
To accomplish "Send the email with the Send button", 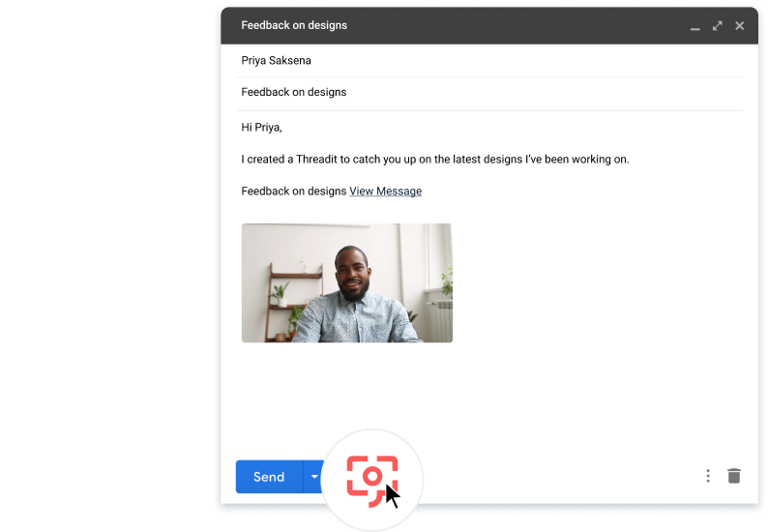I will (269, 477).
